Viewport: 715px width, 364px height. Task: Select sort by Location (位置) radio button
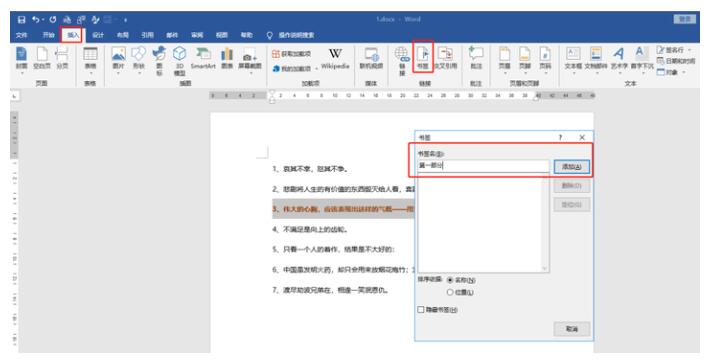pyautogui.click(x=451, y=292)
